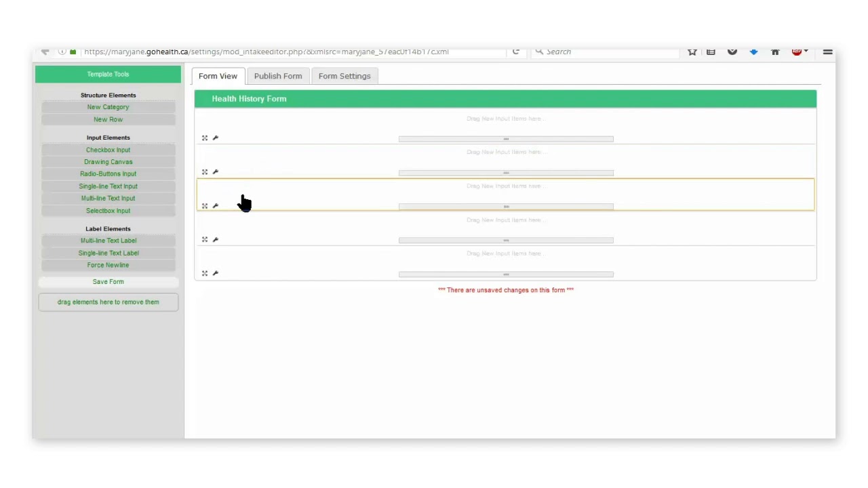Click the move icon on the last form row
The width and height of the screenshot is (868, 488).
(x=205, y=273)
